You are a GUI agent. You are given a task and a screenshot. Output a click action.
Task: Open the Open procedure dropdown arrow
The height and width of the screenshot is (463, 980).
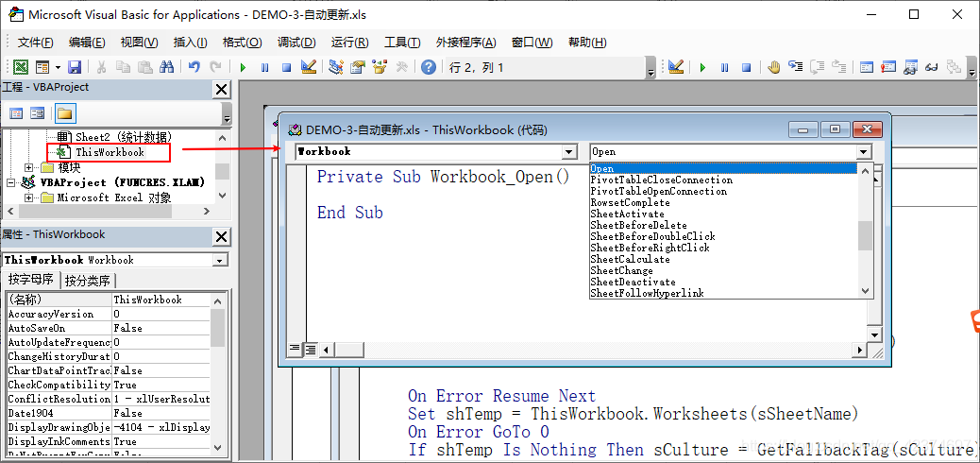[864, 151]
